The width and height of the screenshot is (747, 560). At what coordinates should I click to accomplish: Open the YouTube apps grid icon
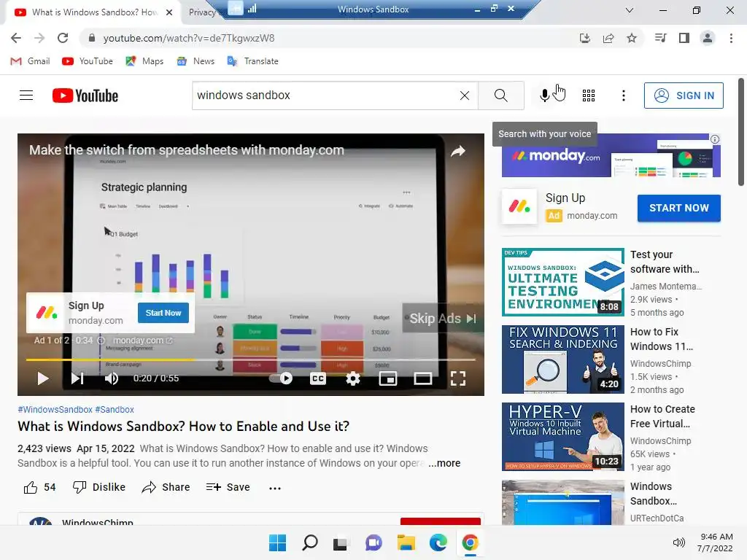(589, 96)
